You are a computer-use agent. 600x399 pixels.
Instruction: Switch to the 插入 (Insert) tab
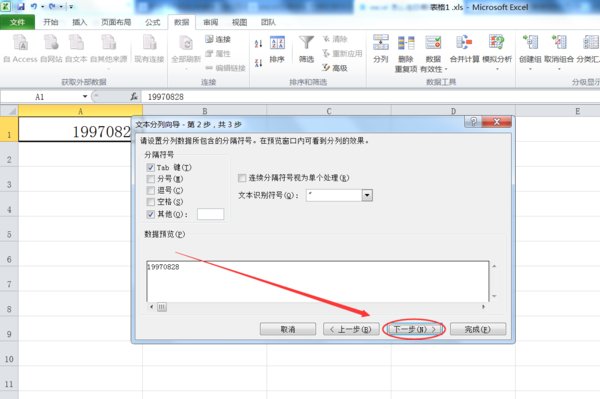tap(80, 22)
